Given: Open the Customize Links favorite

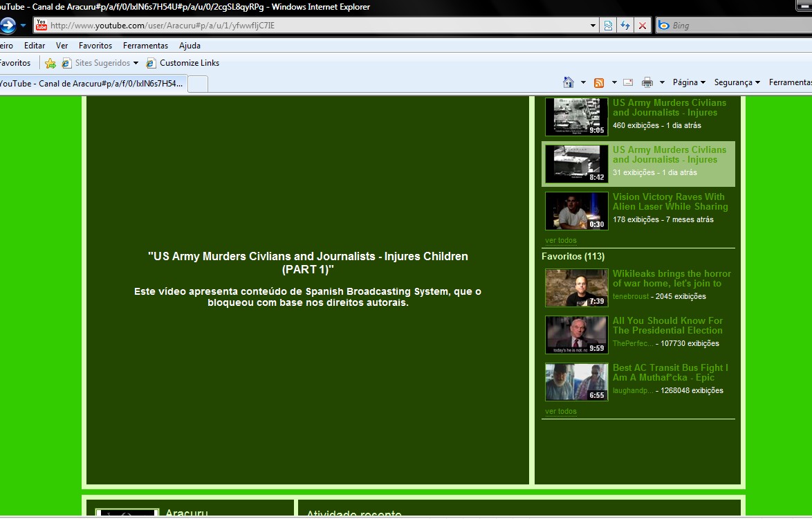Looking at the screenshot, I should [x=183, y=63].
